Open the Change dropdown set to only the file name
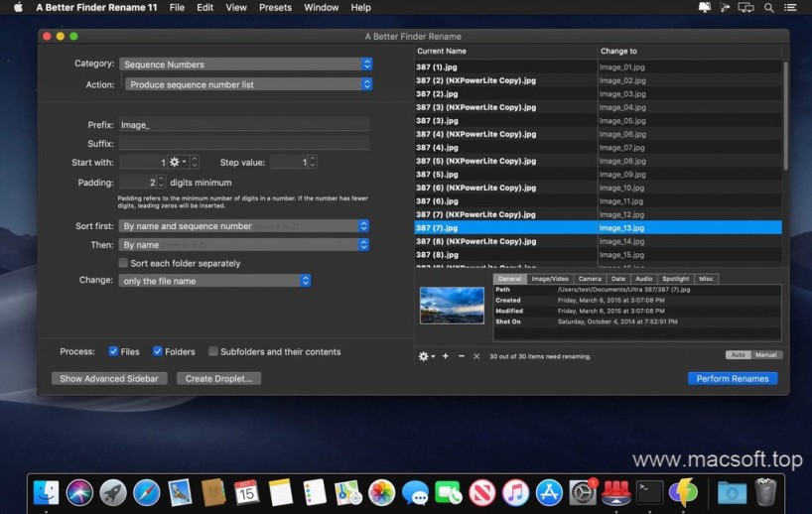812x514 pixels. tap(214, 281)
